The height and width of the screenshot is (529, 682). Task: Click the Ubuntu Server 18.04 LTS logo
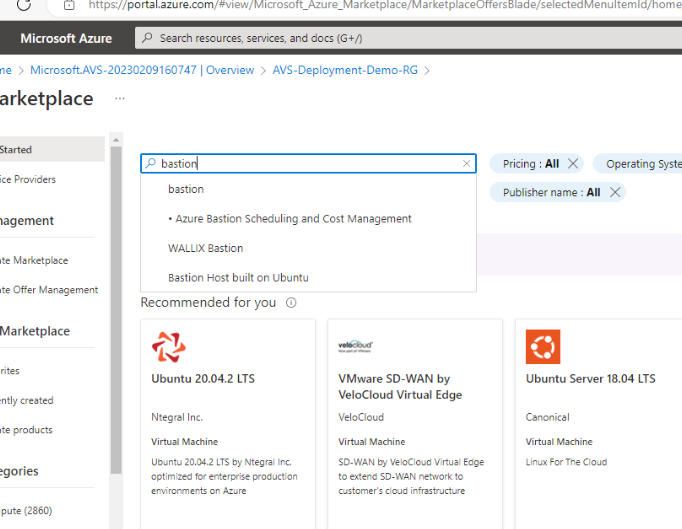click(x=543, y=346)
